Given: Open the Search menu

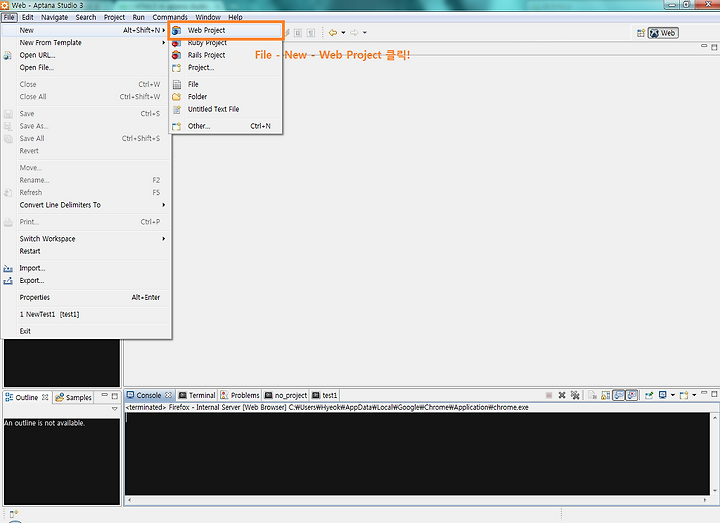Looking at the screenshot, I should click(86, 17).
